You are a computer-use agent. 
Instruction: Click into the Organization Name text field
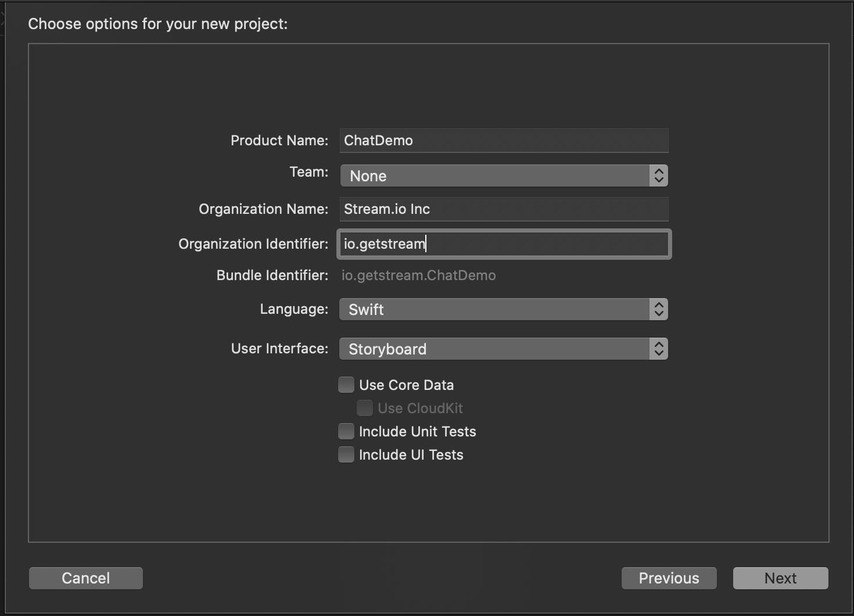[504, 209]
